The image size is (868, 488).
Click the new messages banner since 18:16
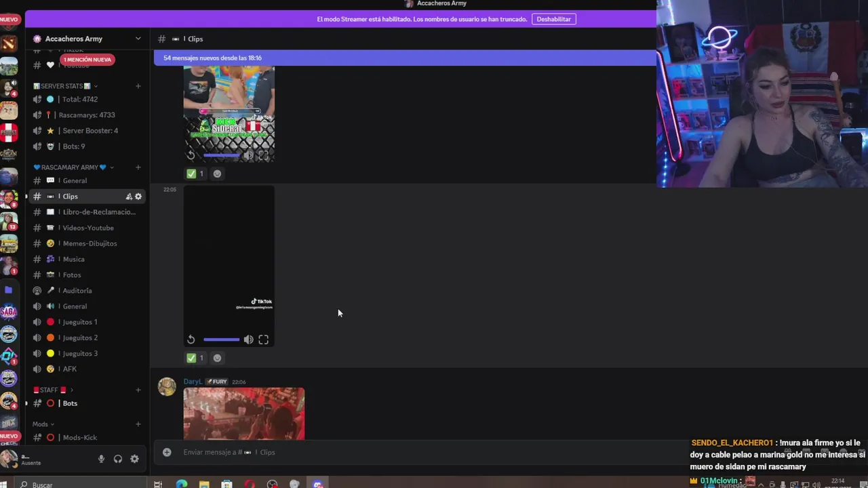pyautogui.click(x=405, y=58)
